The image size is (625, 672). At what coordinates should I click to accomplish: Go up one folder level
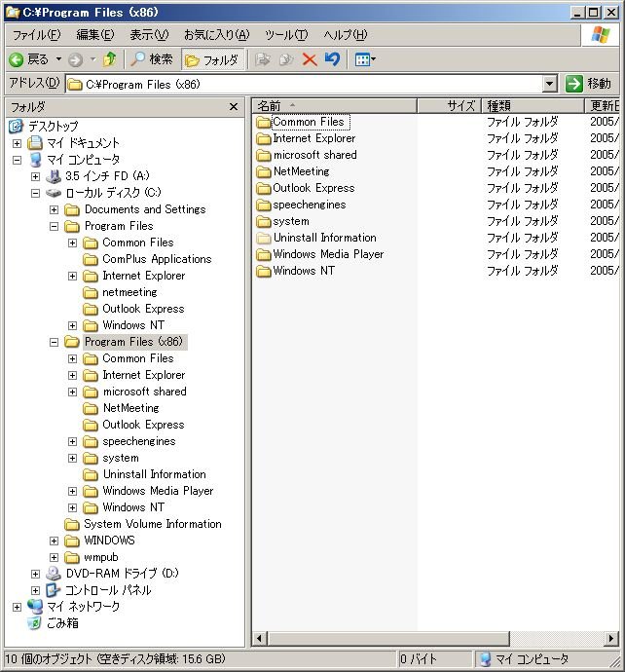coord(110,59)
